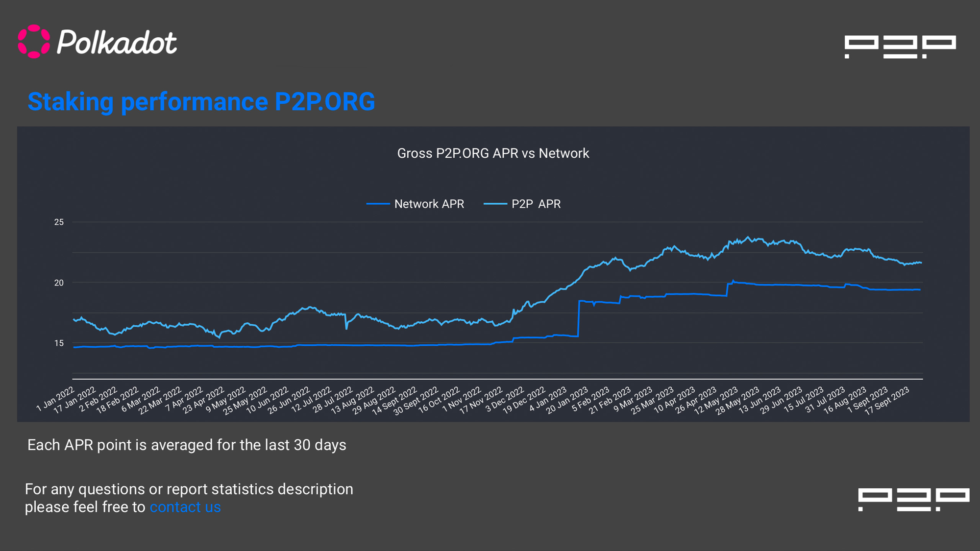This screenshot has height=551, width=980.
Task: Click the x-axis label '1 Jan 2022'
Action: click(55, 399)
